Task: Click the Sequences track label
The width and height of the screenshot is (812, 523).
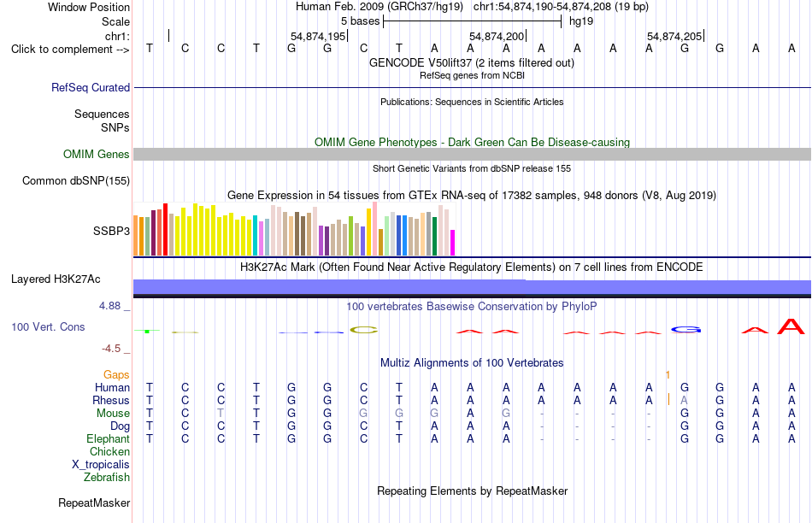Action: pyautogui.click(x=102, y=114)
